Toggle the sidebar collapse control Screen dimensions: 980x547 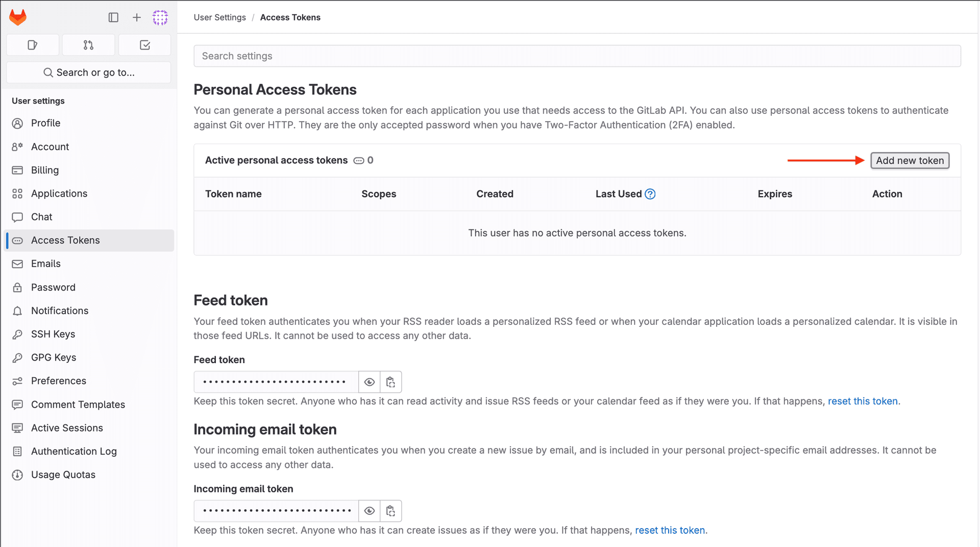pos(113,17)
